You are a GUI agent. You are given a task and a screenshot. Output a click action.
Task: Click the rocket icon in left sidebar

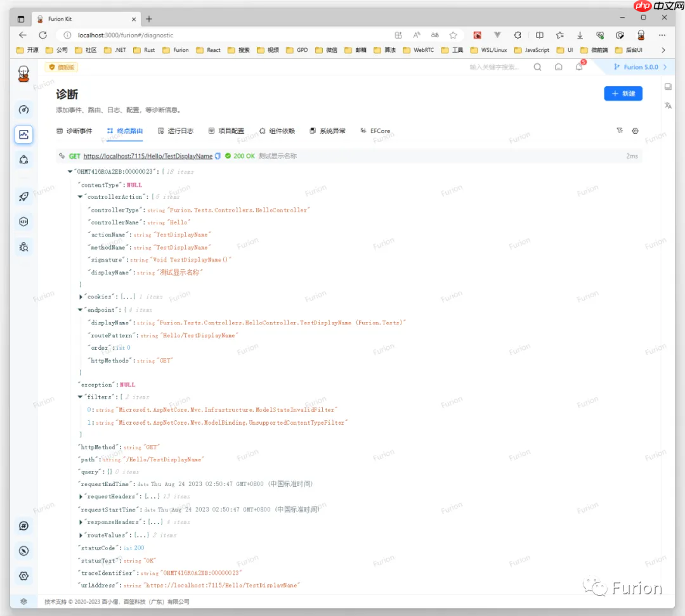pos(23,197)
